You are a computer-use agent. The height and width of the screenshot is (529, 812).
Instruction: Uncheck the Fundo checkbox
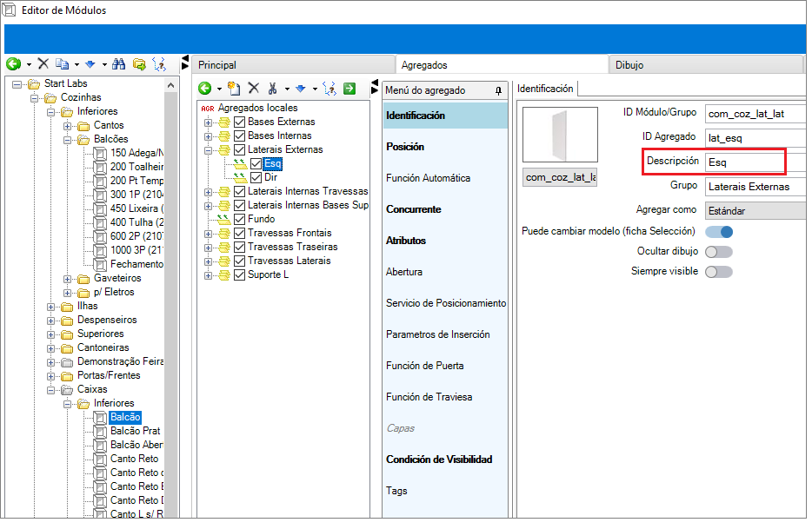(x=239, y=220)
